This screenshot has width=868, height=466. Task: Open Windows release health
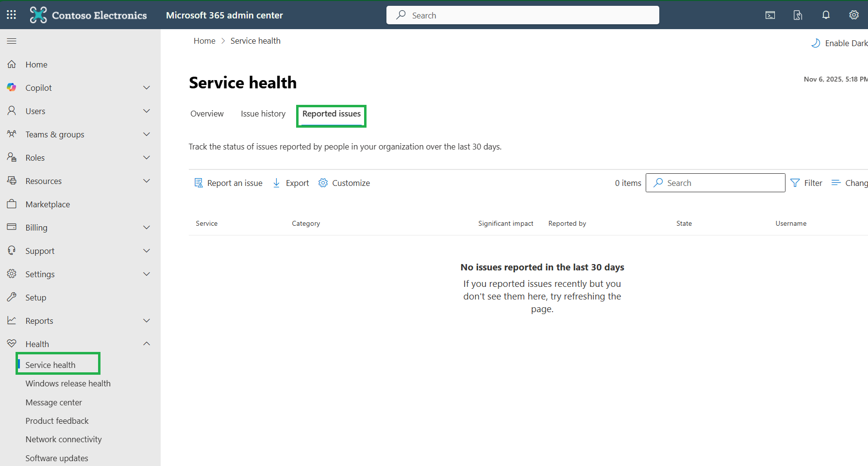click(68, 383)
